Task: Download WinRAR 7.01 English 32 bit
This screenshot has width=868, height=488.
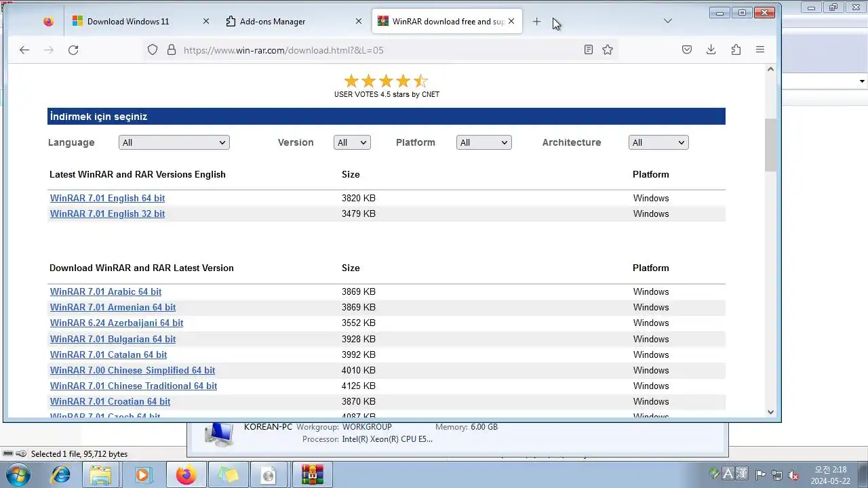Action: pos(107,213)
